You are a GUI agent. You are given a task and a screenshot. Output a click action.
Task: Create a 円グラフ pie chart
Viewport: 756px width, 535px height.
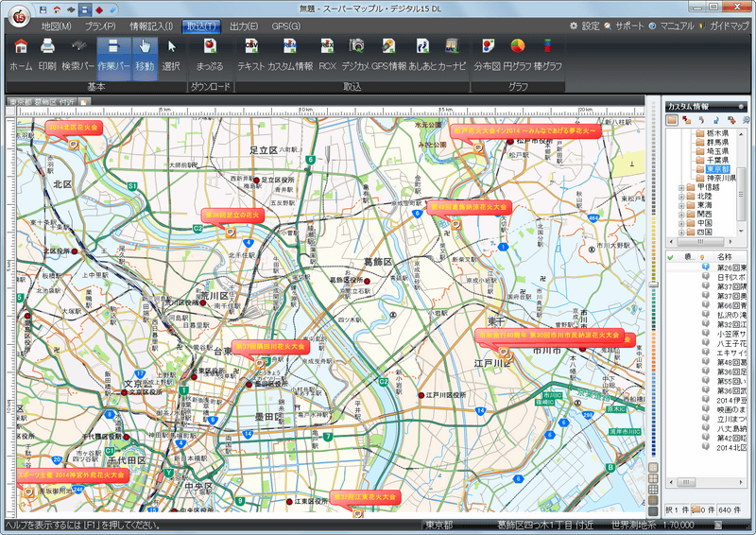[517, 55]
